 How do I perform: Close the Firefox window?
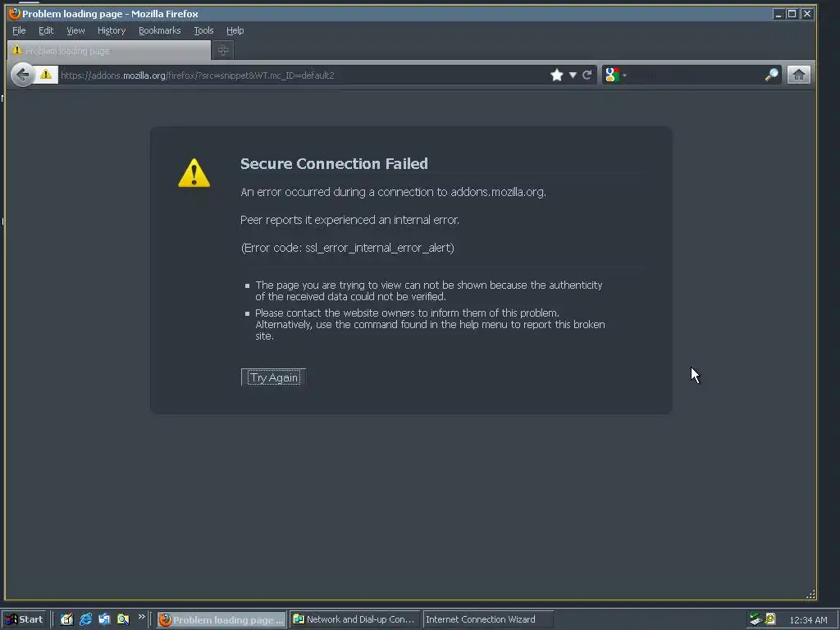[x=807, y=14]
